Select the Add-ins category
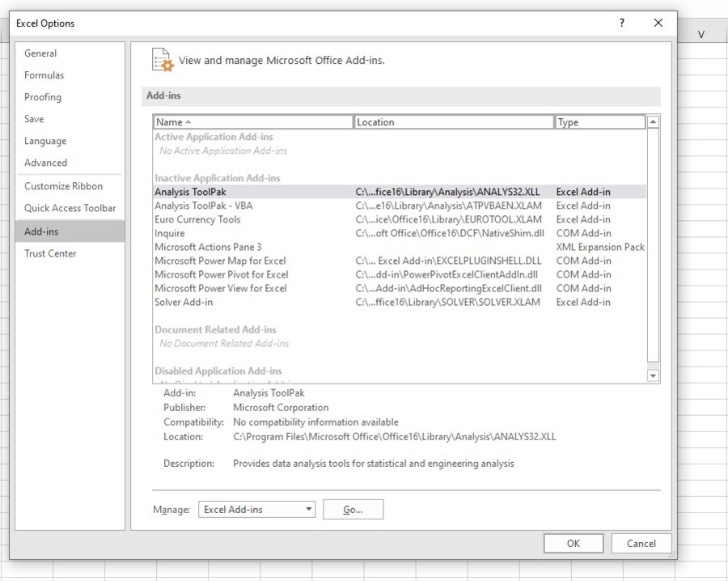This screenshot has width=728, height=581. [x=70, y=231]
